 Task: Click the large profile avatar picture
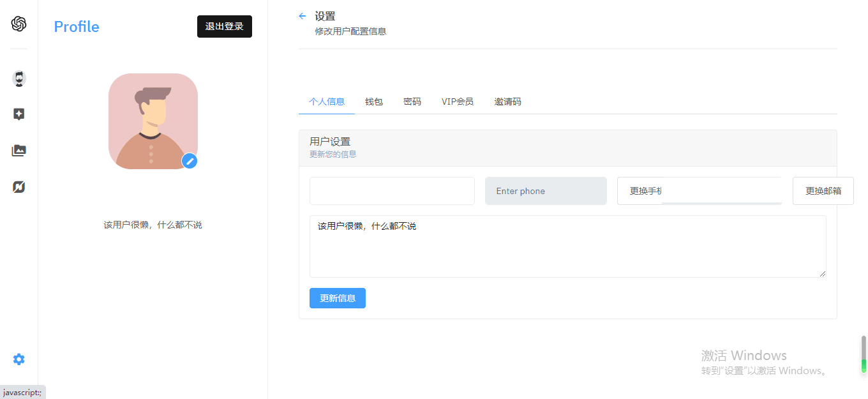tap(153, 121)
